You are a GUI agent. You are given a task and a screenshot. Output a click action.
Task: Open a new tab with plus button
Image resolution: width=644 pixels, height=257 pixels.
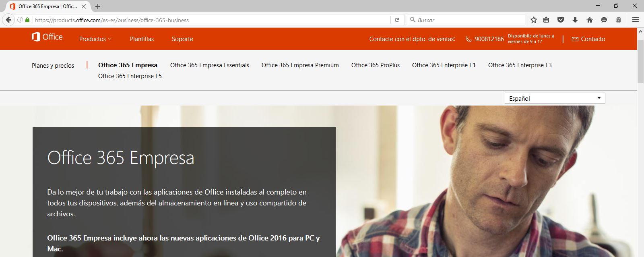click(x=98, y=6)
